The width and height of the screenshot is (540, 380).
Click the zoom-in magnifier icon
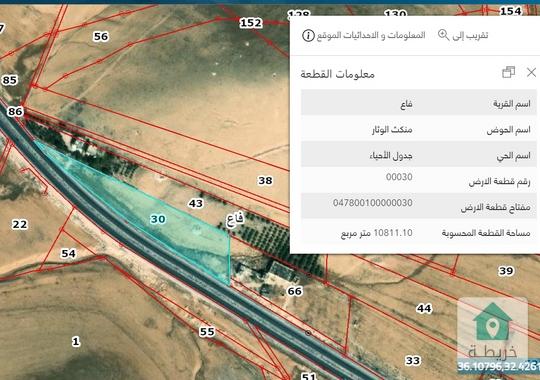click(x=443, y=35)
